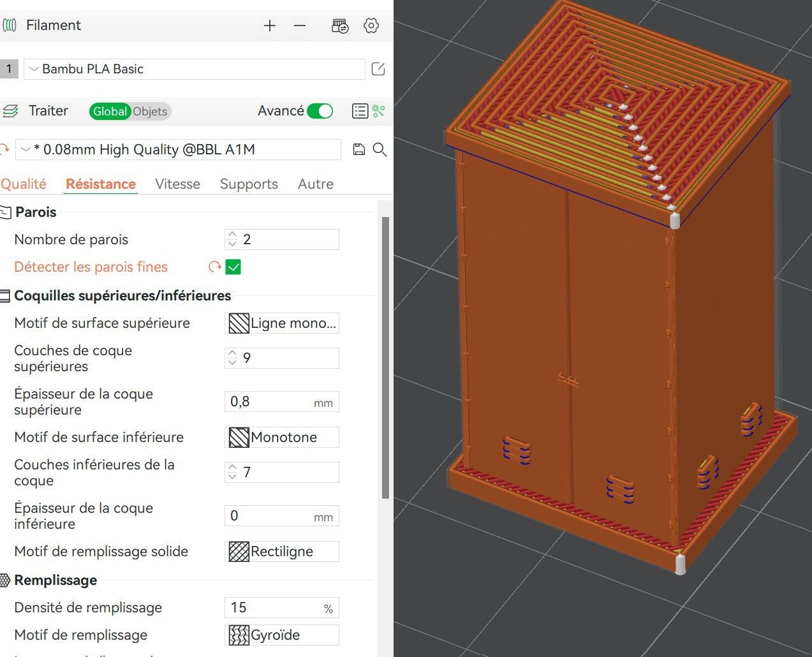Click Nombre de parois value field
812x657 pixels.
[282, 239]
